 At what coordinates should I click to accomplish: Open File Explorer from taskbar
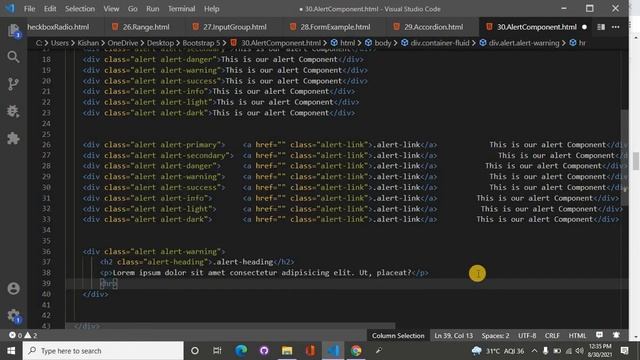point(287,351)
